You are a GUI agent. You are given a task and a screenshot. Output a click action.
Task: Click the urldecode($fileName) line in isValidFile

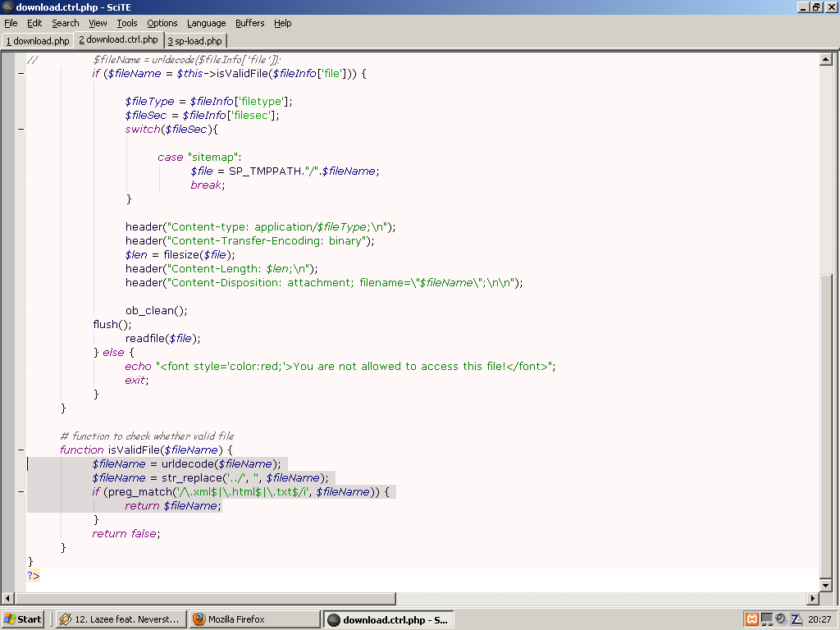(x=186, y=464)
